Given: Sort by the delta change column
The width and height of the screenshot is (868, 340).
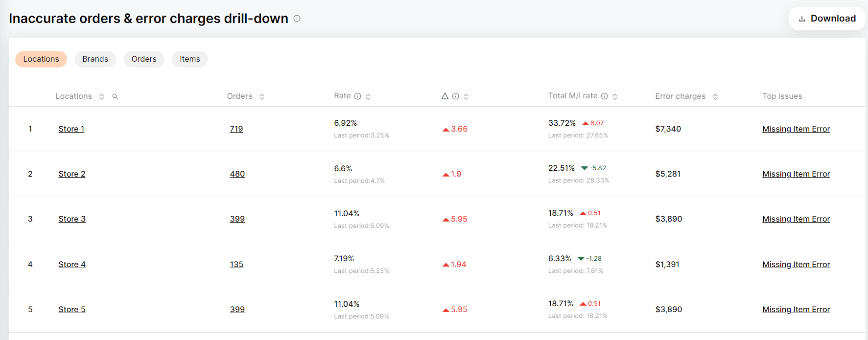Looking at the screenshot, I should (466, 97).
